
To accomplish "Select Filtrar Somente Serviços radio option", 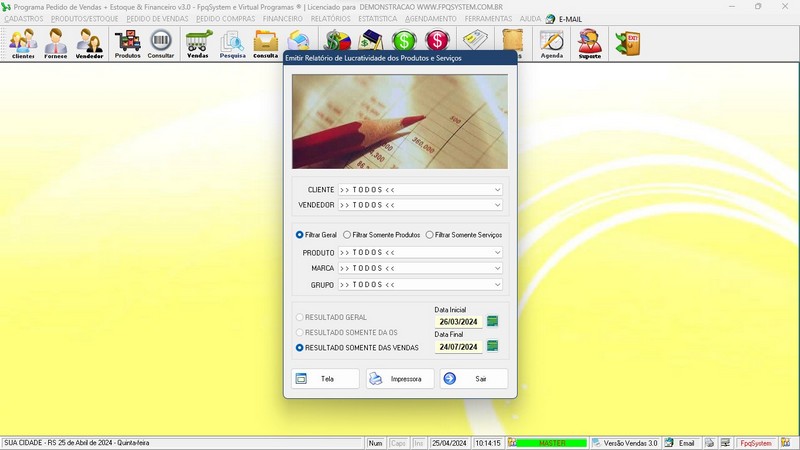I will tap(464, 235).
